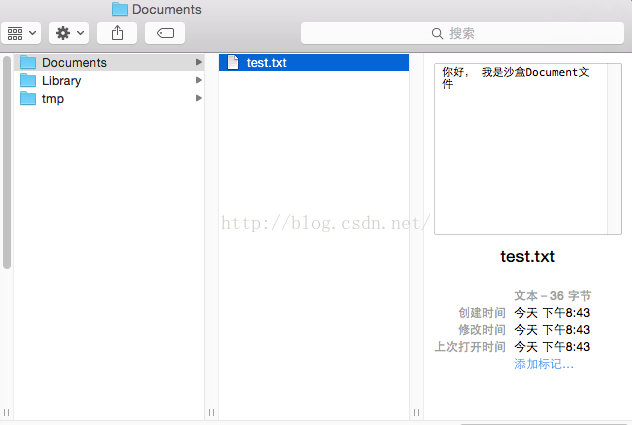Click the 添加标记… link
This screenshot has height=425, width=632.
point(544,364)
